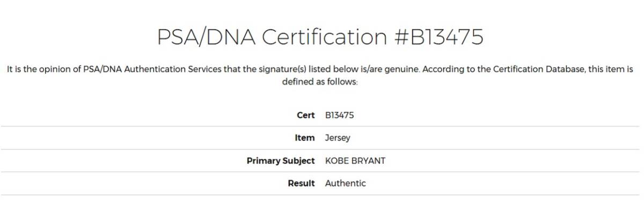
Task: Click the Result field label
Action: click(301, 183)
